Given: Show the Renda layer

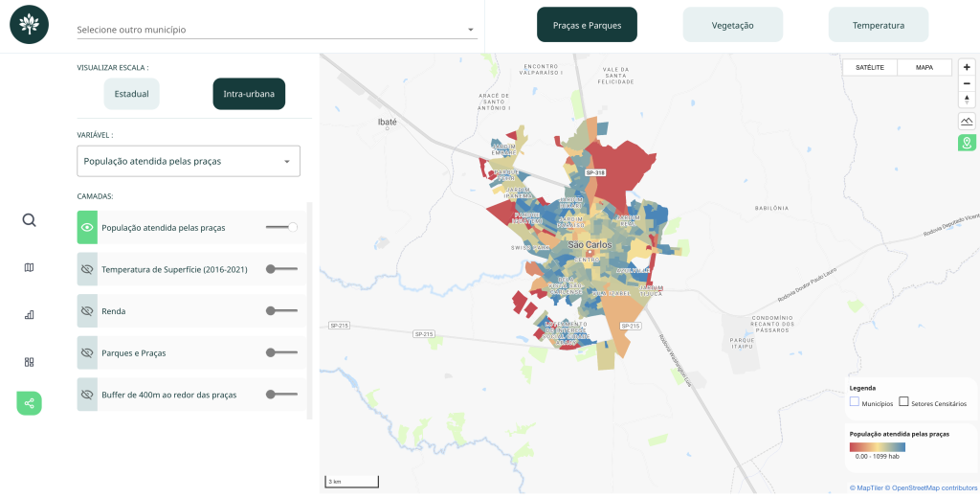Looking at the screenshot, I should 87,311.
